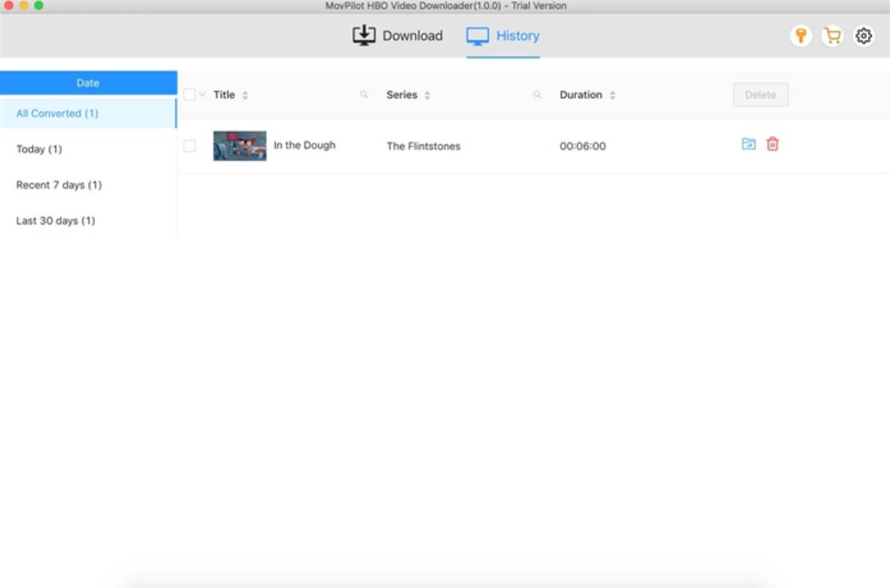890x588 pixels.
Task: Sort by Title using sort arrows
Action: point(245,96)
